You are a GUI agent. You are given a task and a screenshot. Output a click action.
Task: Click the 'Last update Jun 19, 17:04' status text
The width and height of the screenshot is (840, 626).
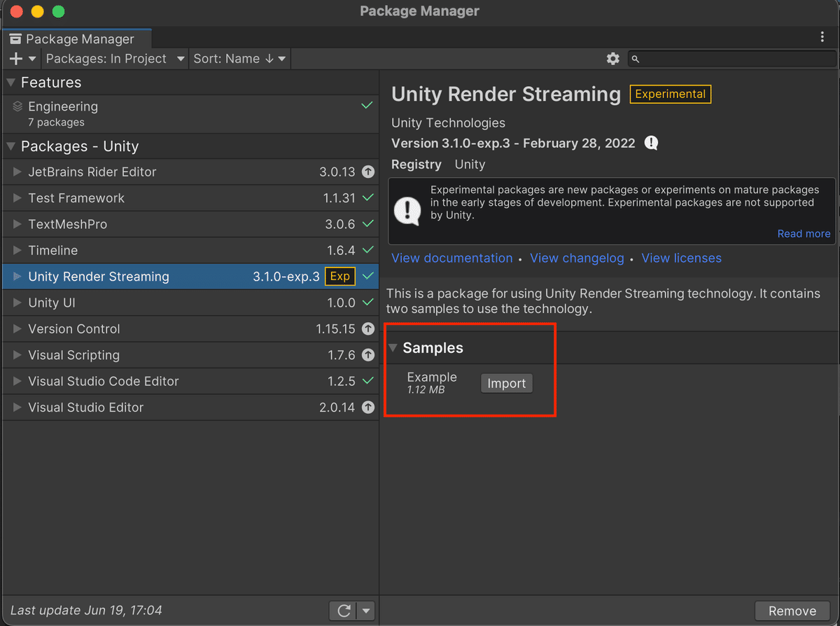point(86,611)
